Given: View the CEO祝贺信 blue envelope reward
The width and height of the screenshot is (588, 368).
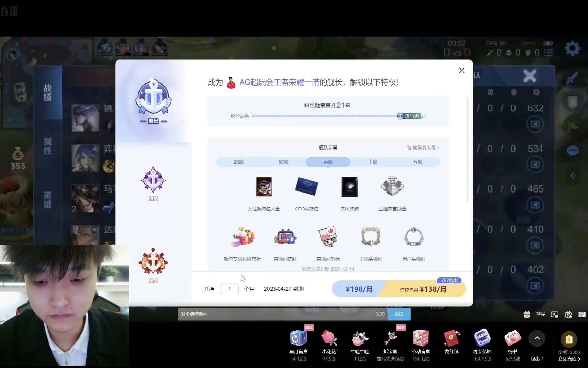Looking at the screenshot, I should 307,186.
